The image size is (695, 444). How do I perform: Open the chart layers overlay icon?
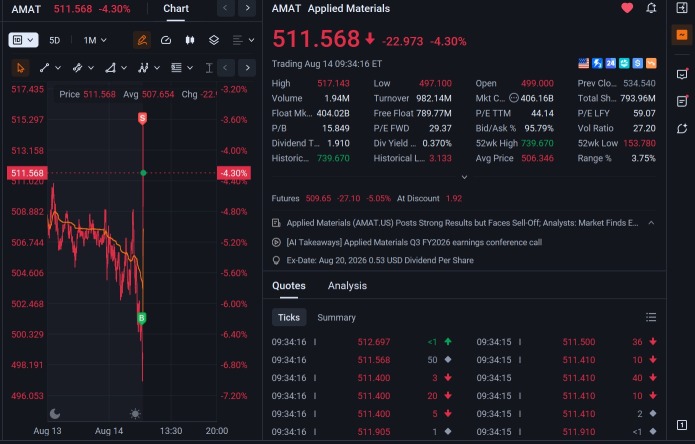214,40
